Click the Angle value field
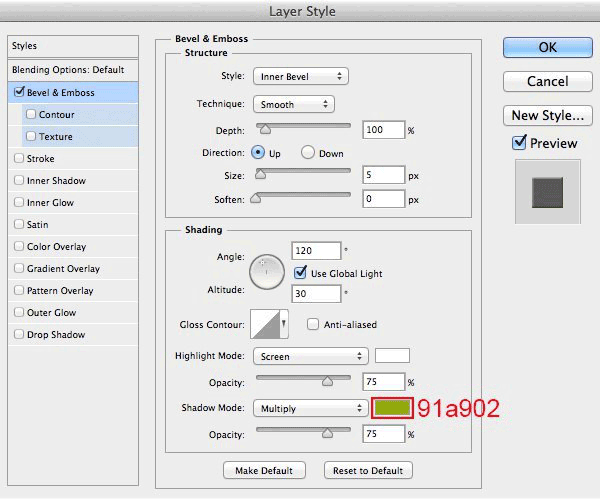 (x=316, y=251)
